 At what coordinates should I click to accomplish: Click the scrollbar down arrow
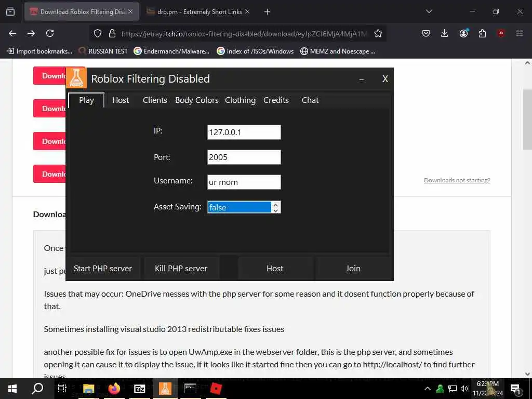[527, 374]
